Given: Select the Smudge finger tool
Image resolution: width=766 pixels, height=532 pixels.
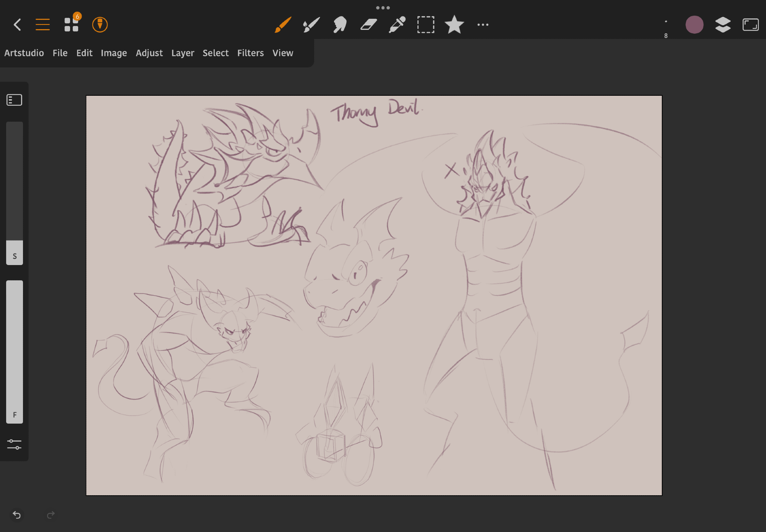Looking at the screenshot, I should pos(340,25).
